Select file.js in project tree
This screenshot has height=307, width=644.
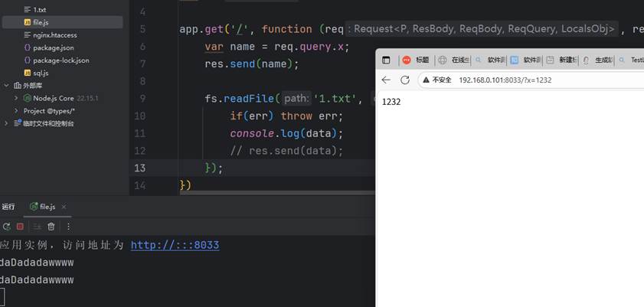point(63,22)
